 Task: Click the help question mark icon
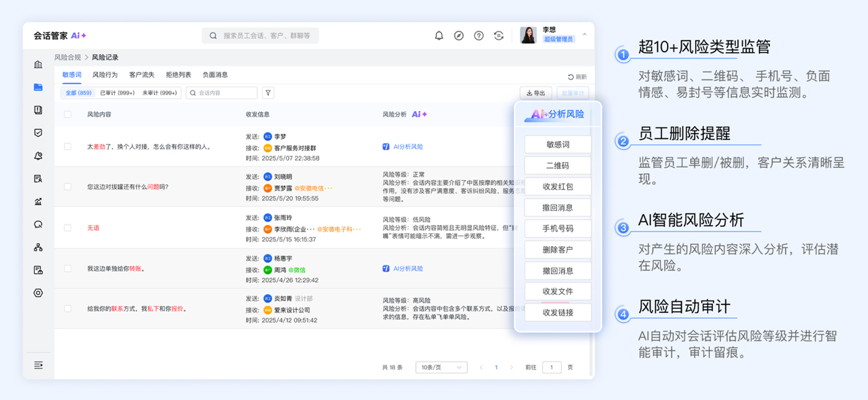[x=479, y=36]
